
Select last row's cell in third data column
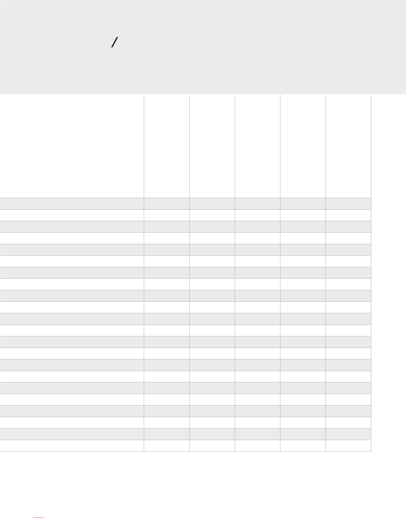click(x=257, y=446)
